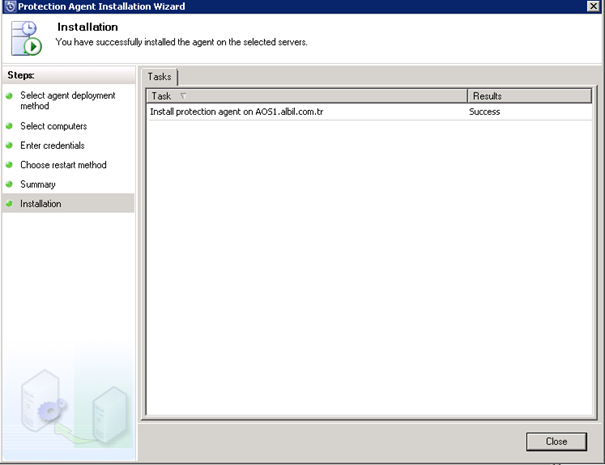Image resolution: width=605 pixels, height=465 pixels.
Task: Select the AOS1.albil.com.tr install task row
Action: [x=369, y=112]
